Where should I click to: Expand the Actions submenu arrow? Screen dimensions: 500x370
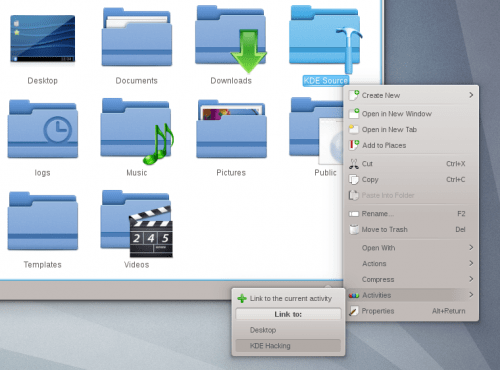(x=471, y=263)
